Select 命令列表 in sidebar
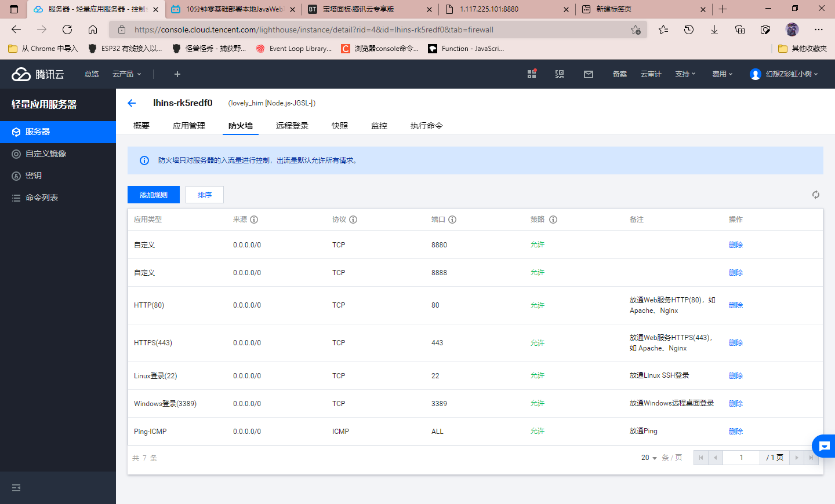The width and height of the screenshot is (835, 504). pos(58,198)
